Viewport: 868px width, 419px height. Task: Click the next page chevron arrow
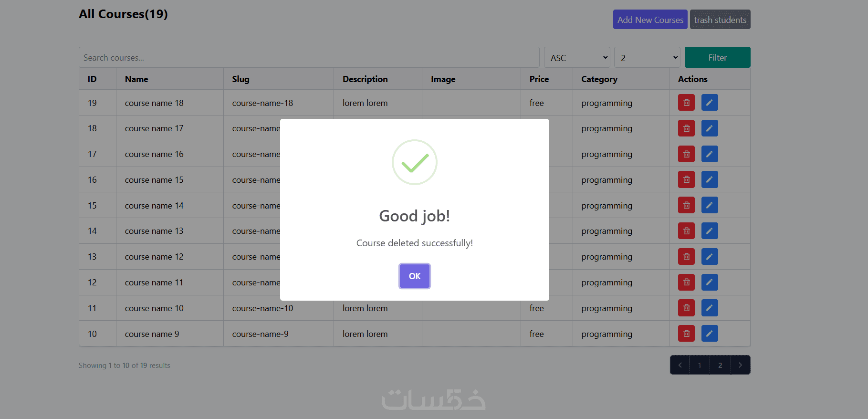pos(740,365)
